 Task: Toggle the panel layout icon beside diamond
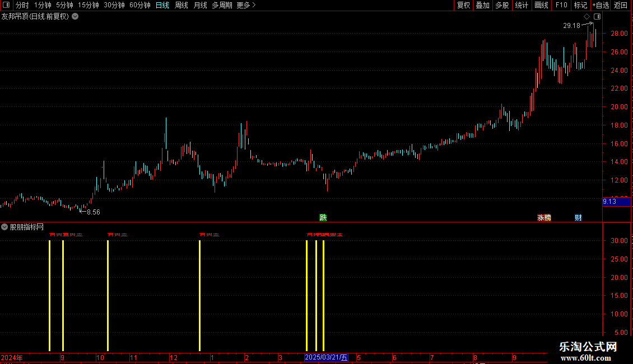597,17
